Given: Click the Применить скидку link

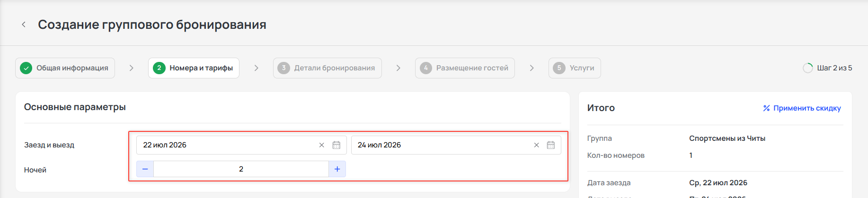Looking at the screenshot, I should 807,108.
